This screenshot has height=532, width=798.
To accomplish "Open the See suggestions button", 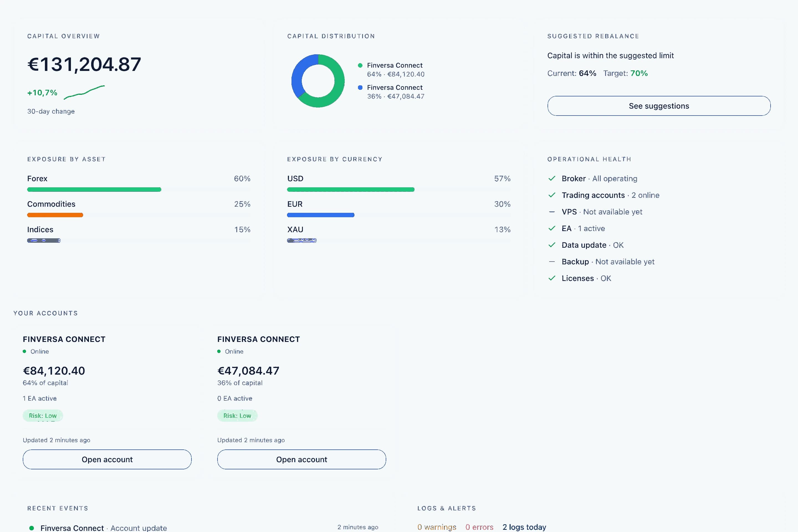I will point(659,106).
